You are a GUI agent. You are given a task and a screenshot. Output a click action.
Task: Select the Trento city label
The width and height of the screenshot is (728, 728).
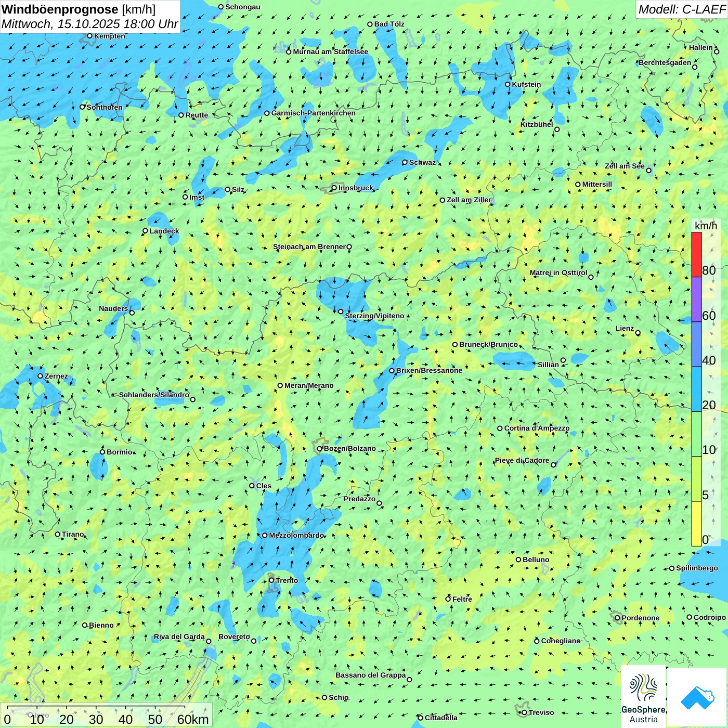point(287,580)
